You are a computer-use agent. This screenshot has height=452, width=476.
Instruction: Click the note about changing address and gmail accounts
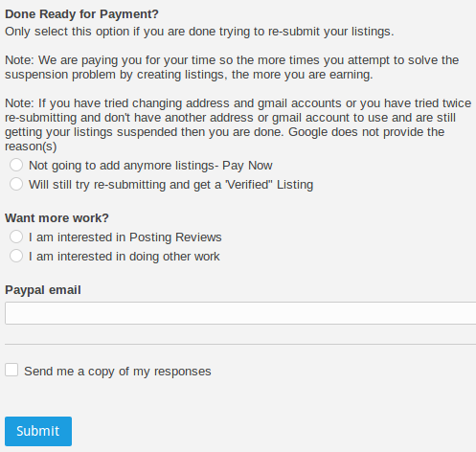tap(238, 124)
